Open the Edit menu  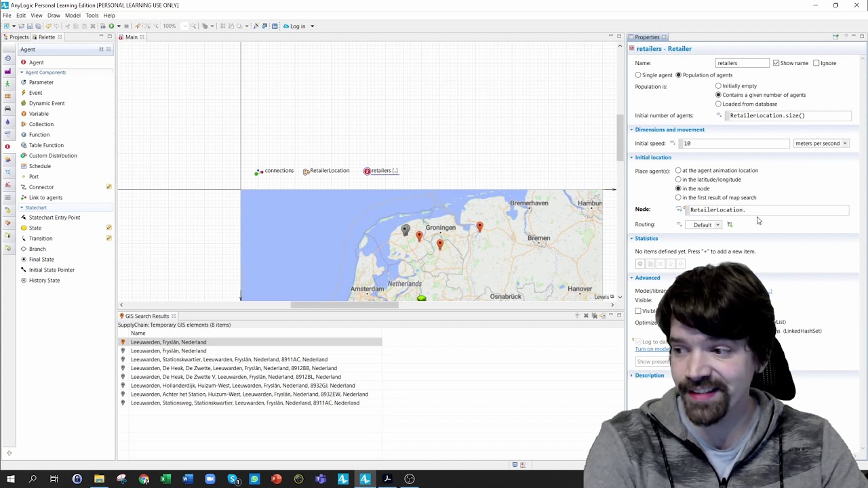point(21,16)
